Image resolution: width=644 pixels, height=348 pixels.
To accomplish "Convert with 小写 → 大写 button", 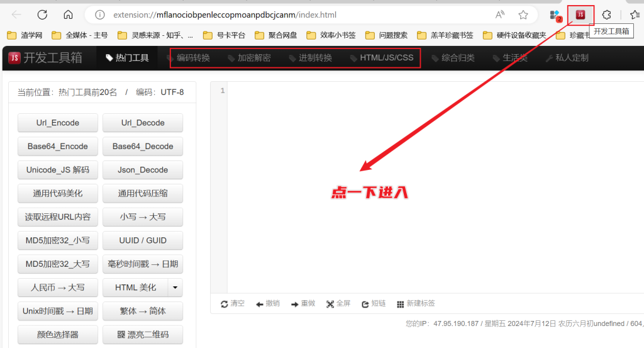I will (x=143, y=217).
